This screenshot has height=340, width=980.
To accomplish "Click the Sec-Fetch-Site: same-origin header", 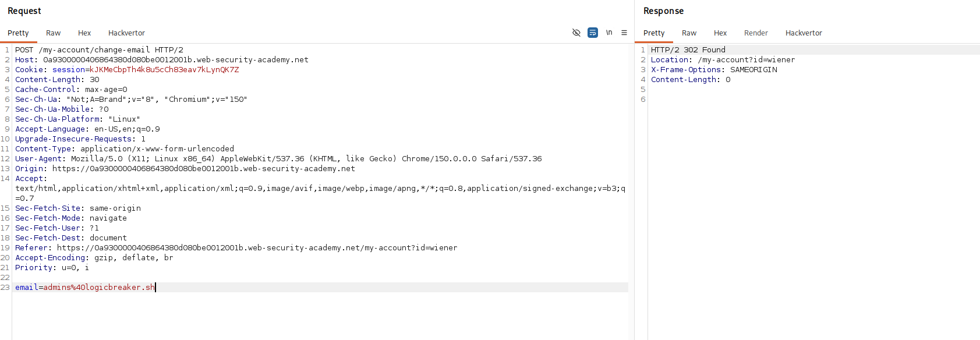I will (78, 208).
